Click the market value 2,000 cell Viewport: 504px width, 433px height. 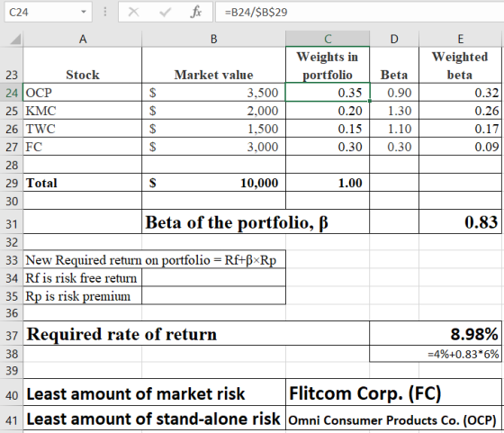(214, 111)
